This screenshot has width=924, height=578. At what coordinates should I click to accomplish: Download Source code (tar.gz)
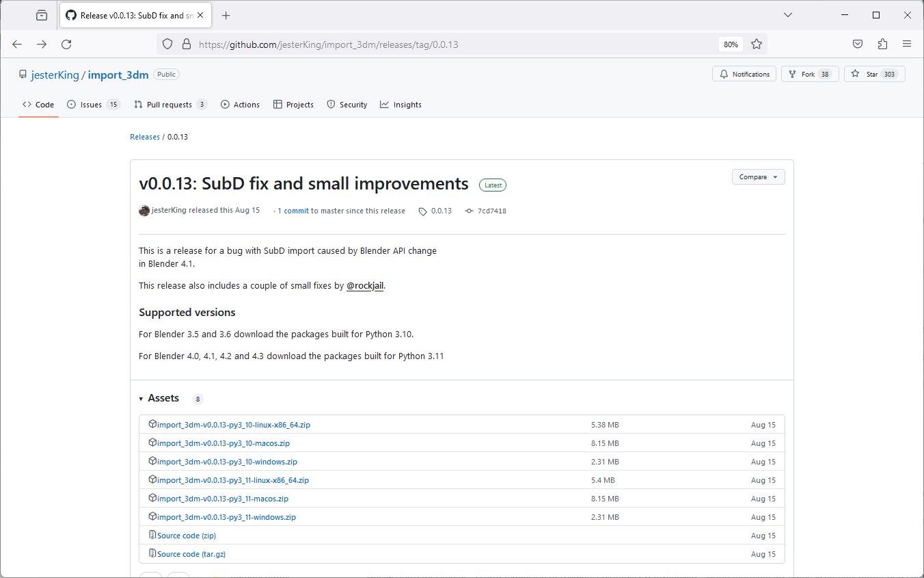point(191,554)
